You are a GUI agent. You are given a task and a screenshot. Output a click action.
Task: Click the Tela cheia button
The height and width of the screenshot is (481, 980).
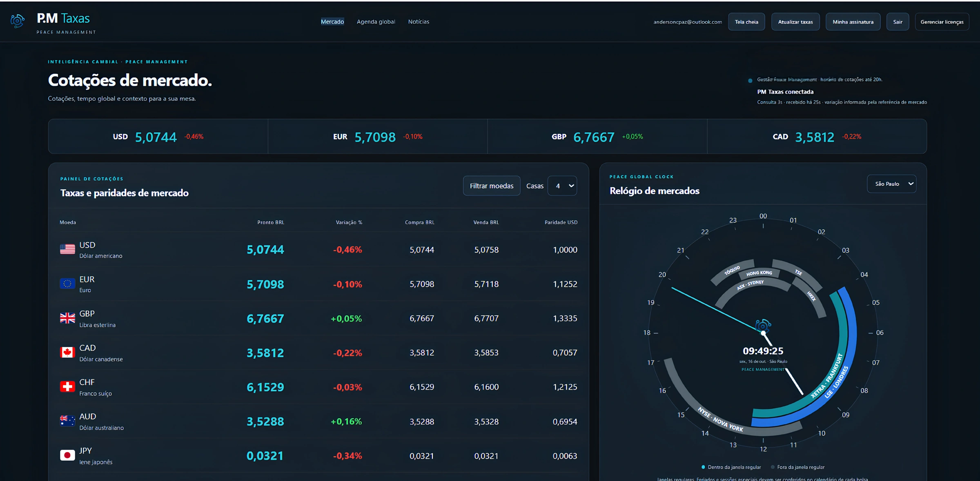pyautogui.click(x=746, y=22)
